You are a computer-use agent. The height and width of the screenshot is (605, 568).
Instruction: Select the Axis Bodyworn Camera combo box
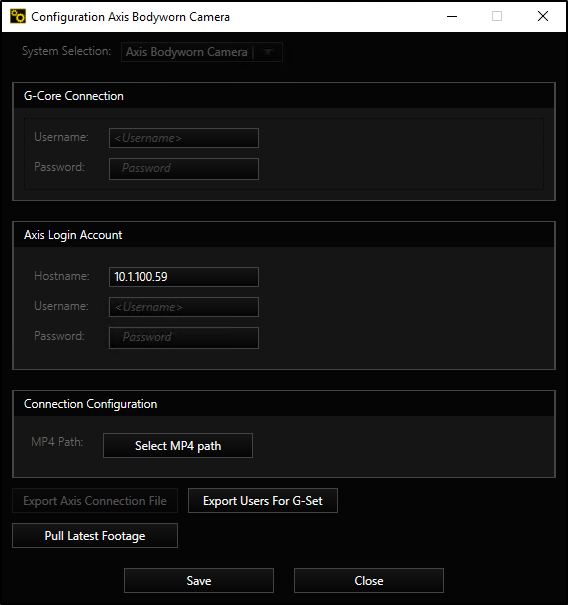pos(202,52)
